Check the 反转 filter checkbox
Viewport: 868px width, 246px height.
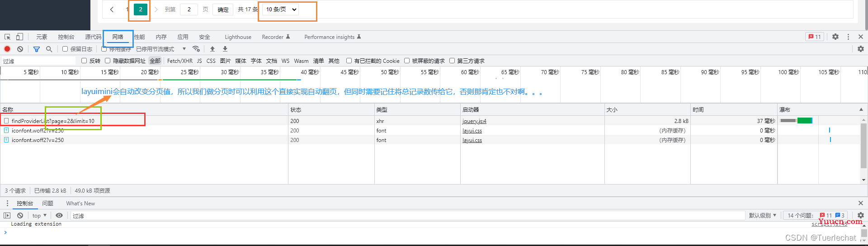[84, 61]
